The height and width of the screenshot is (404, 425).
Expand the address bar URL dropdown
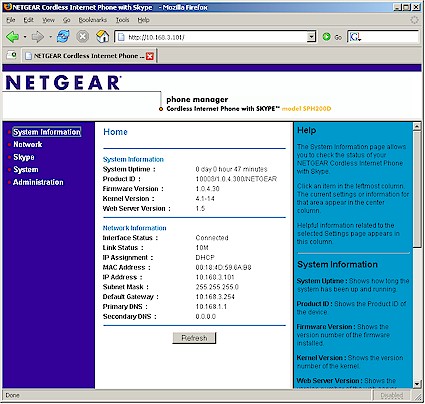[311, 37]
